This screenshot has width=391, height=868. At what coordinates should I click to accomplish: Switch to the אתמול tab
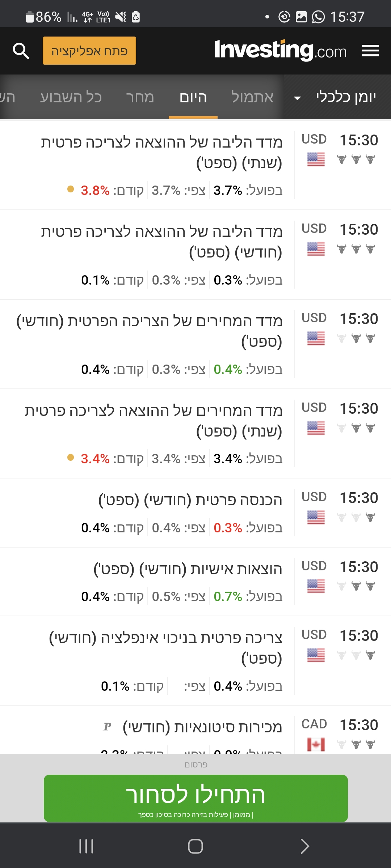252,97
